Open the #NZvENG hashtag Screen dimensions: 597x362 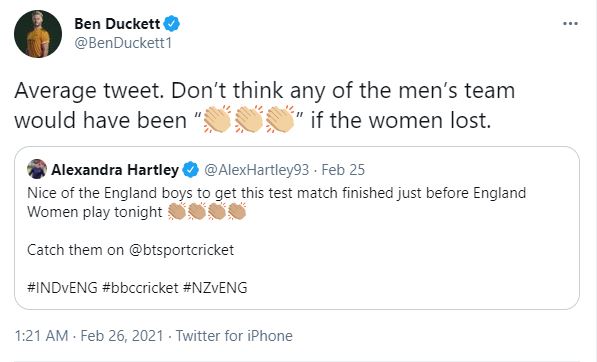pyautogui.click(x=215, y=287)
